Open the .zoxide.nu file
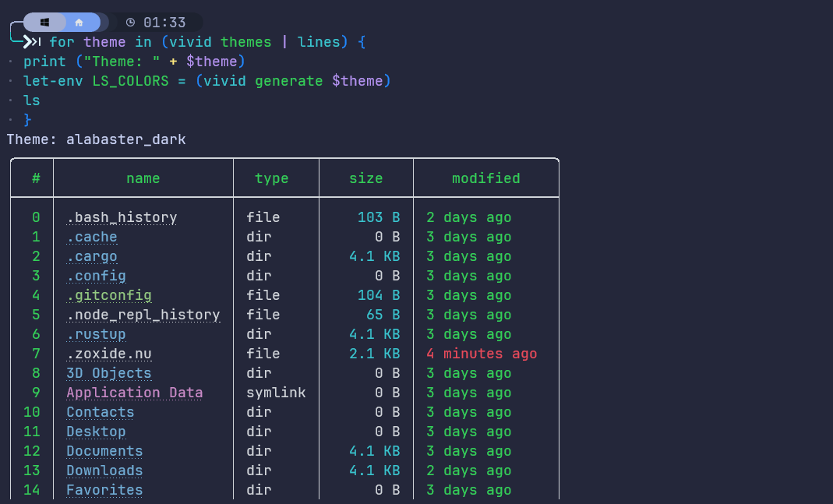This screenshot has height=504, width=833. [x=109, y=354]
